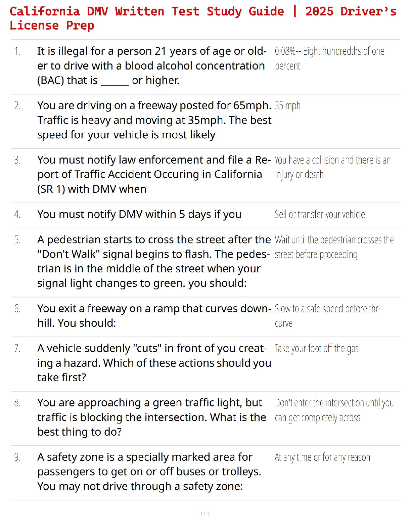Click the pedestrian 'Don't Walk' signal question
The image size is (411, 532).
point(154,261)
